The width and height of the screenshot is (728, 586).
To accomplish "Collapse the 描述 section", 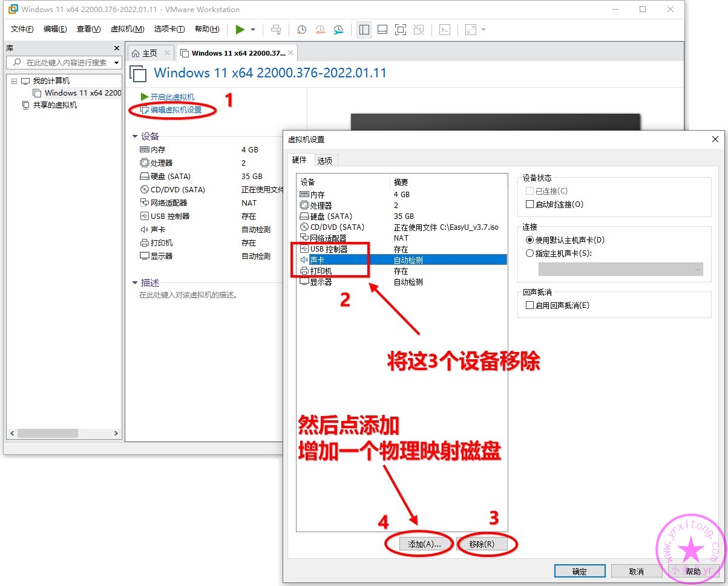I will [x=135, y=283].
